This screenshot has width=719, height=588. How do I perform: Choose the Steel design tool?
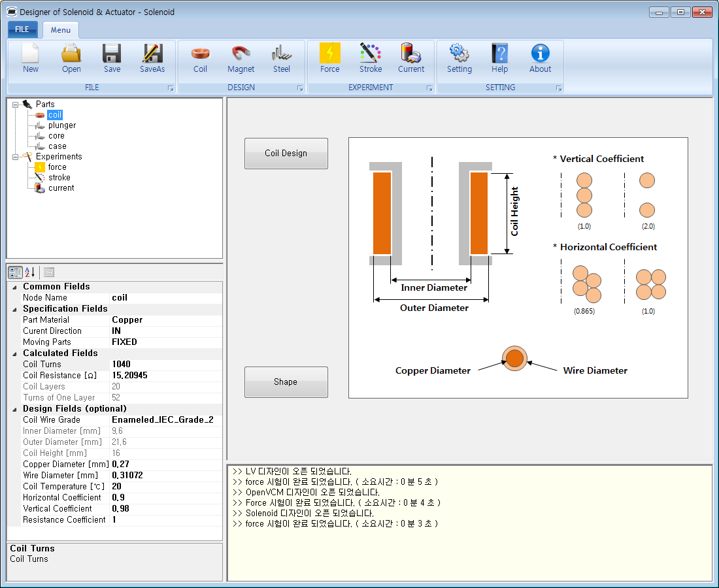(x=281, y=59)
